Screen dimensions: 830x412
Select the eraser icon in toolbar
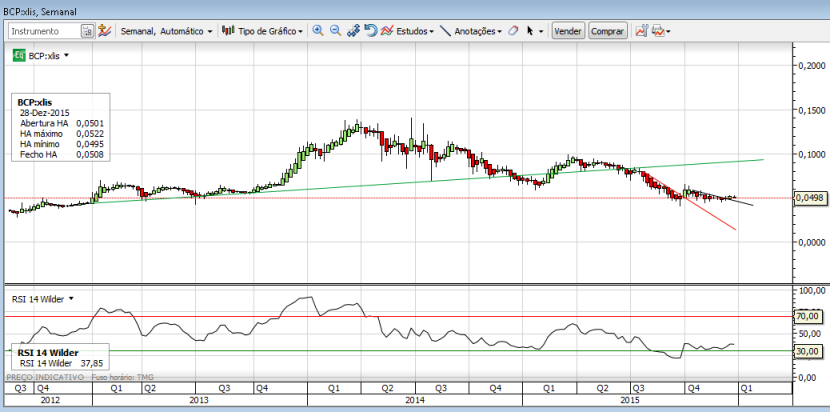coord(512,31)
